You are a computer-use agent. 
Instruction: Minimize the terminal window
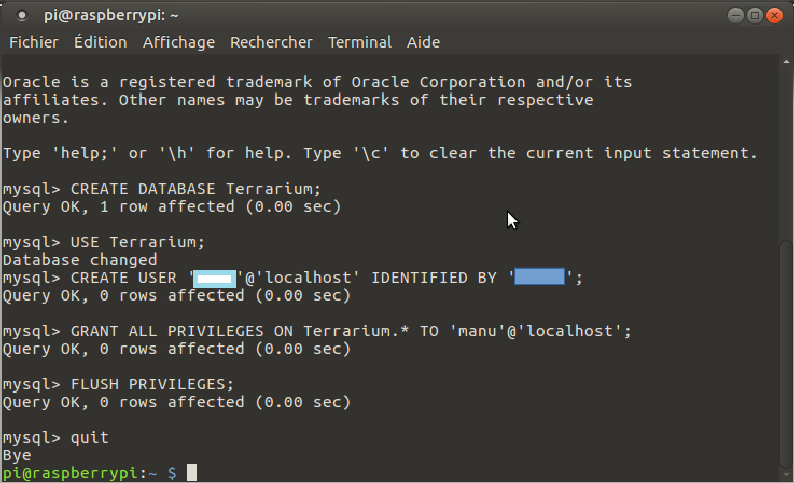tap(738, 14)
